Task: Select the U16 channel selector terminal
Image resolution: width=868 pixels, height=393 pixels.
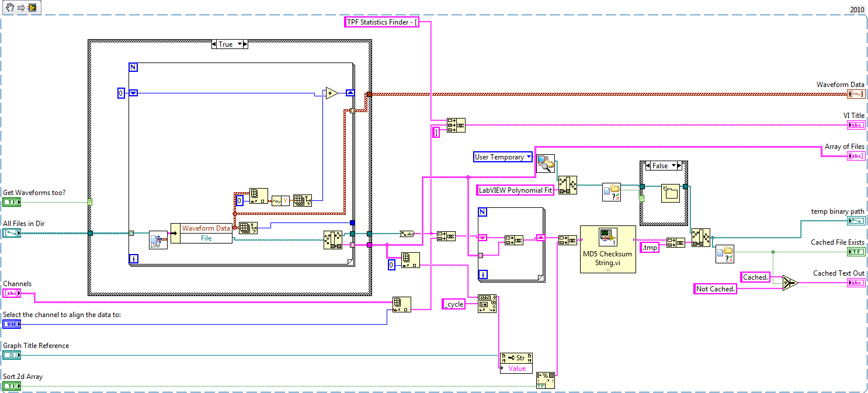Action: 12,324
